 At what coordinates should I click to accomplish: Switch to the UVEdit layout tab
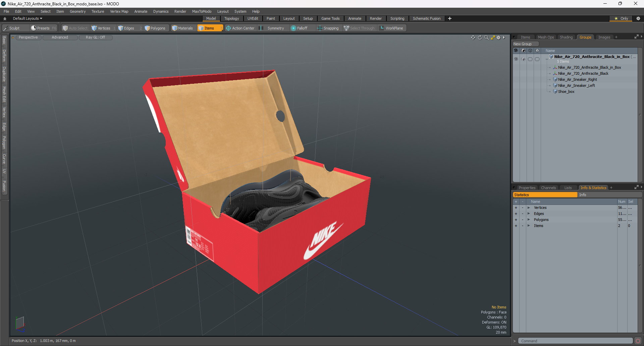(253, 18)
